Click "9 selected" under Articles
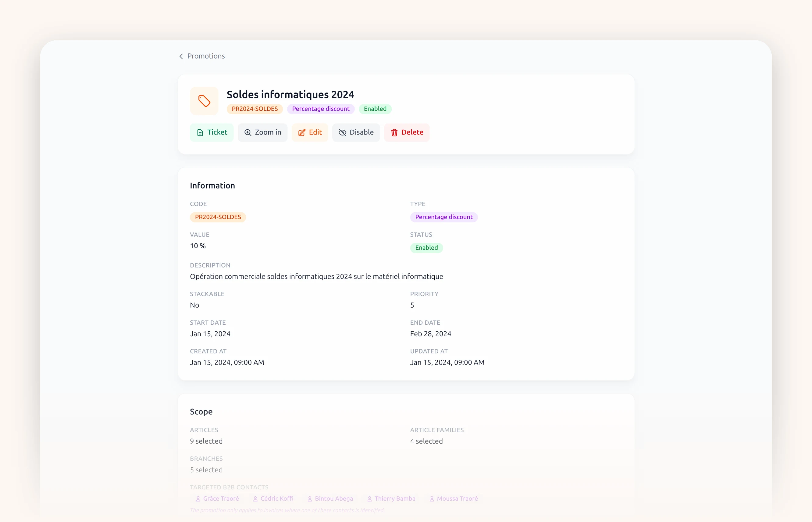This screenshot has width=812, height=522. coord(206,441)
